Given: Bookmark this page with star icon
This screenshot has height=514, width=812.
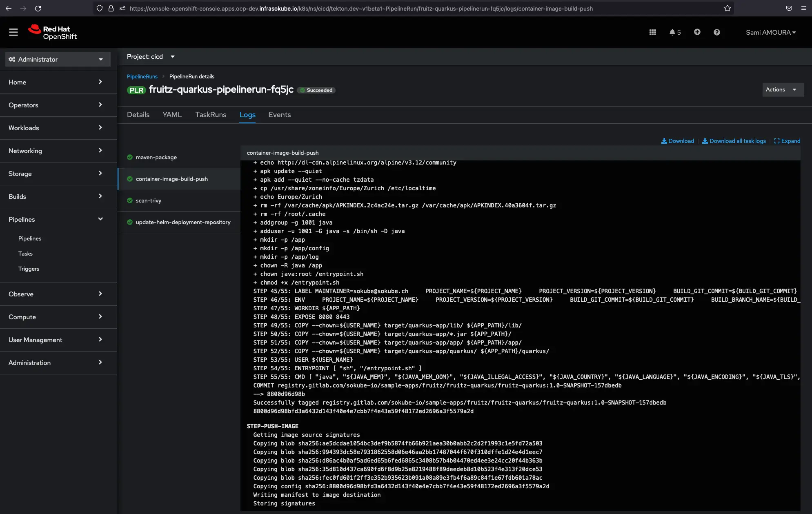Looking at the screenshot, I should tap(727, 8).
